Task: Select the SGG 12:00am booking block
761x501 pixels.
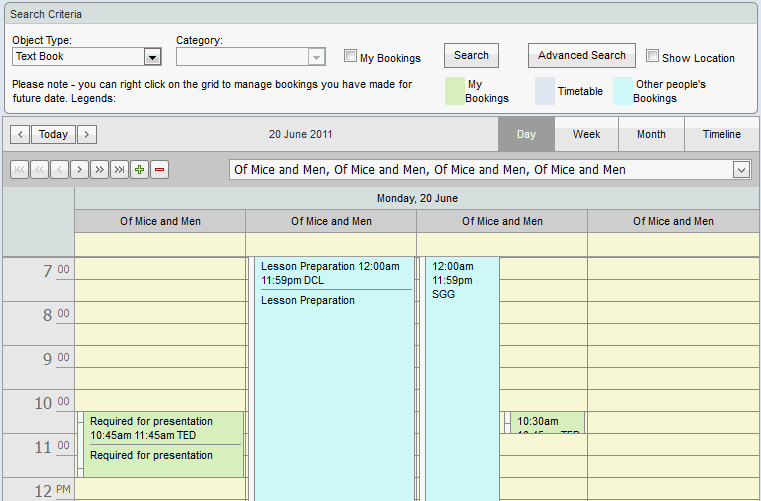Action: pos(462,379)
